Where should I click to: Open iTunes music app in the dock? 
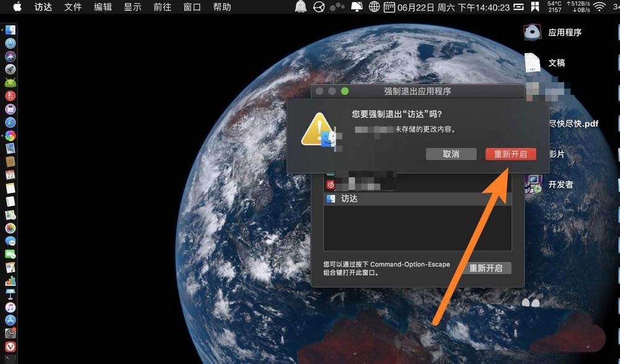click(11, 307)
